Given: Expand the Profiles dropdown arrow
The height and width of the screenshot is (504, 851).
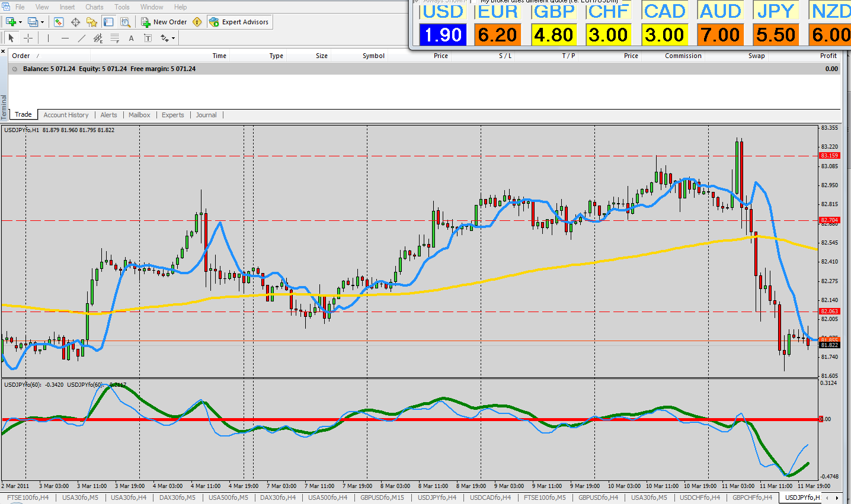Looking at the screenshot, I should pos(42,23).
